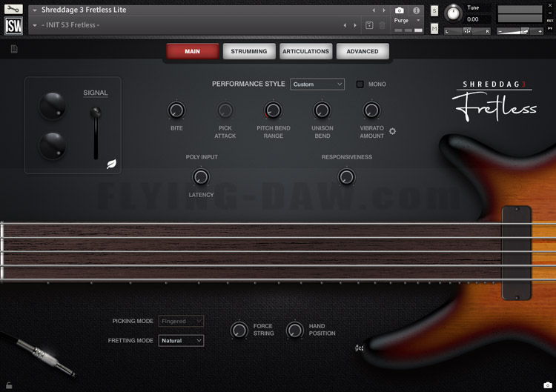Screen dimensions: 556x392
Task: Open the Picking Mode Fingered dropdown
Action: [181, 321]
